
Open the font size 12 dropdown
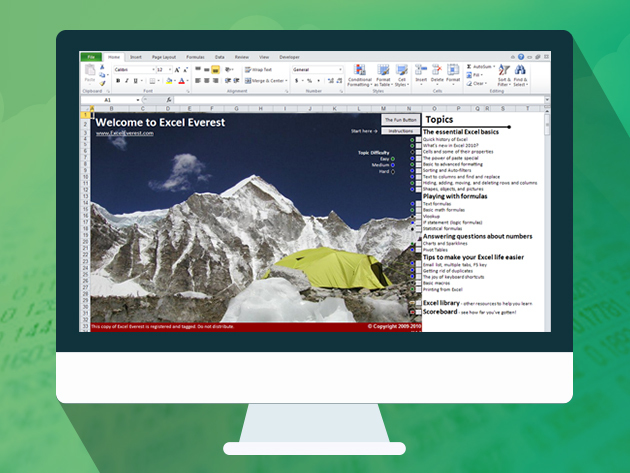pos(170,70)
